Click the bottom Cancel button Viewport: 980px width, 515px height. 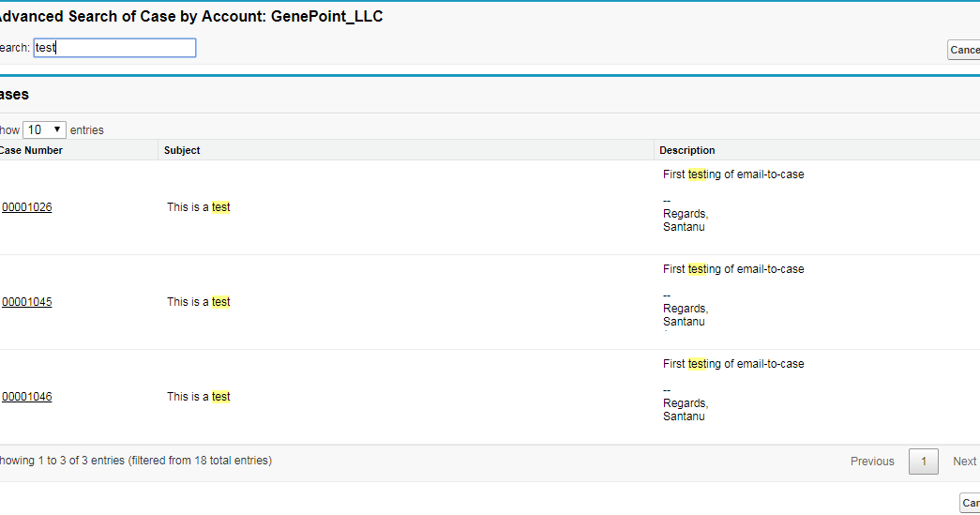(x=970, y=503)
